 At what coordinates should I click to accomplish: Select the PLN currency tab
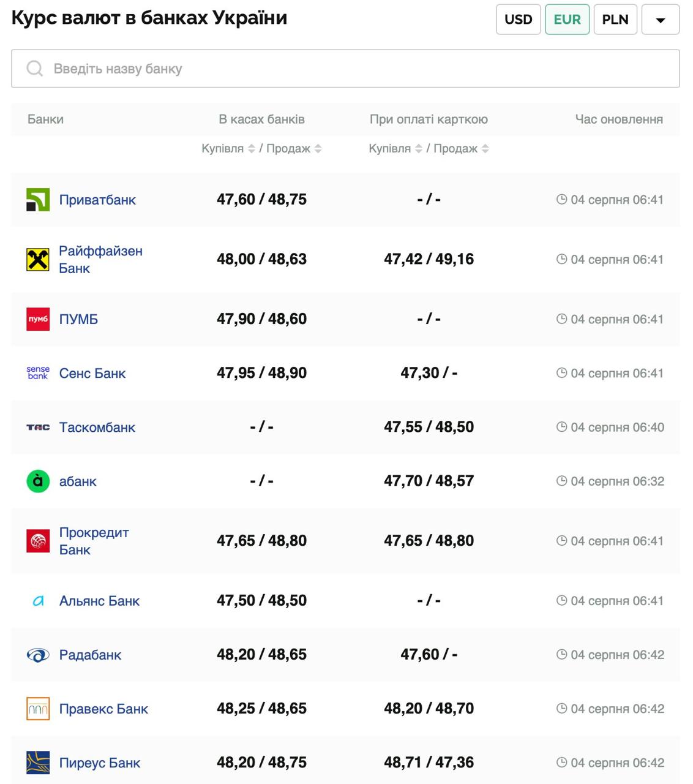[615, 20]
